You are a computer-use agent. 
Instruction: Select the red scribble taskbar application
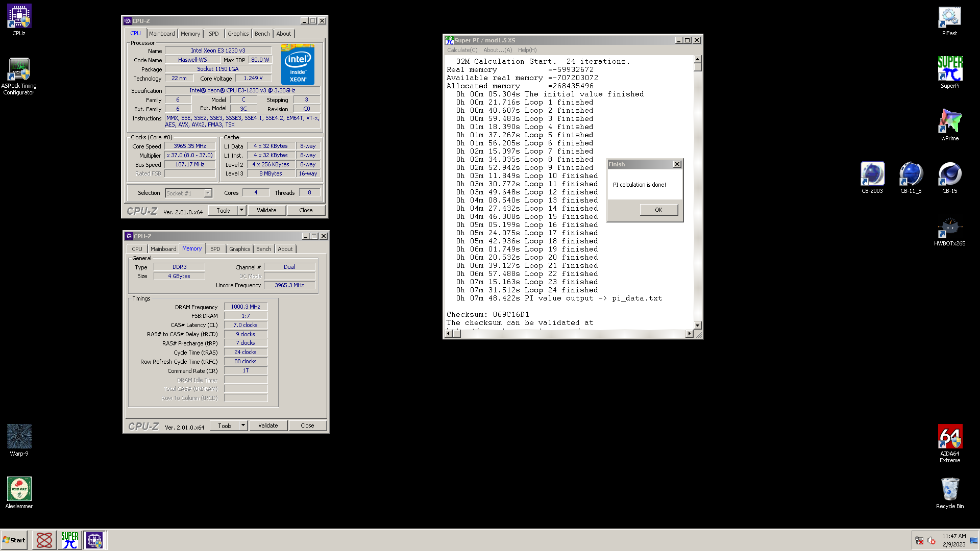[44, 540]
